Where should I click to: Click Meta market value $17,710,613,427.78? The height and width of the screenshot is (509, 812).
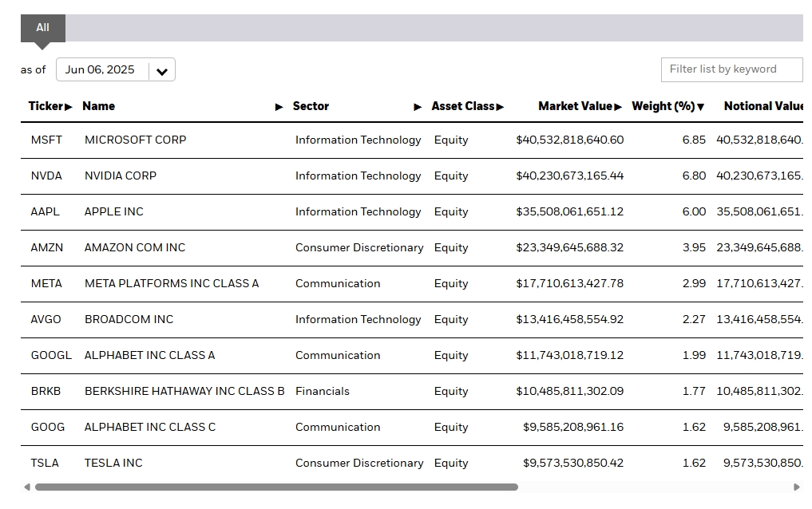(569, 283)
